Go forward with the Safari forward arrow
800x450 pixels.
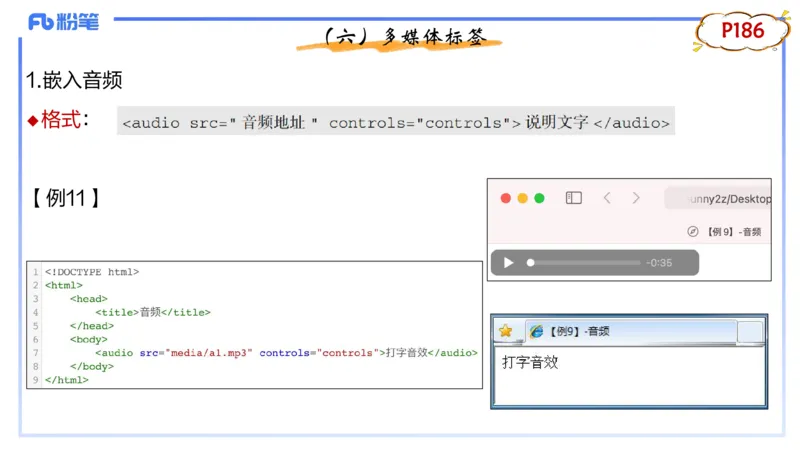click(636, 198)
